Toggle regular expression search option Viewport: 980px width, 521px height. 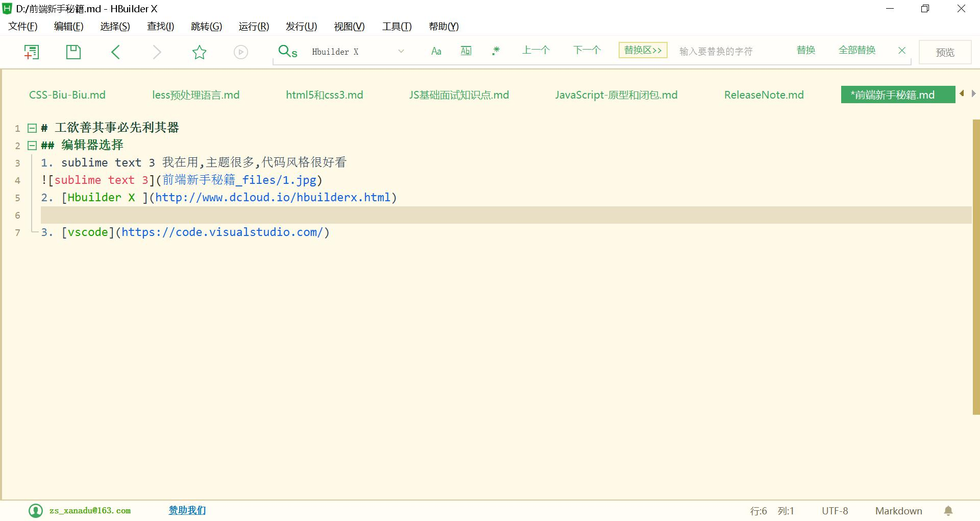point(496,51)
